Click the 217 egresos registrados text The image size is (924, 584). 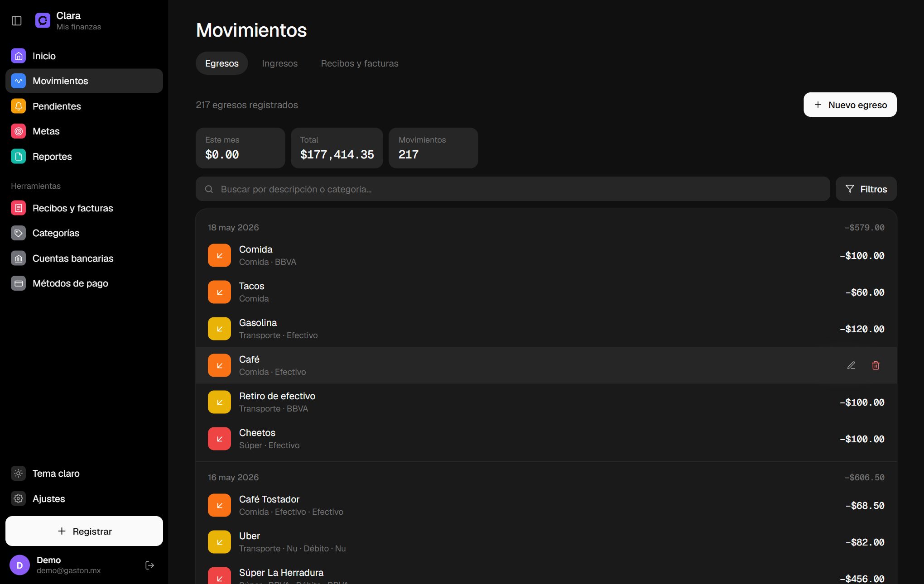[247, 105]
